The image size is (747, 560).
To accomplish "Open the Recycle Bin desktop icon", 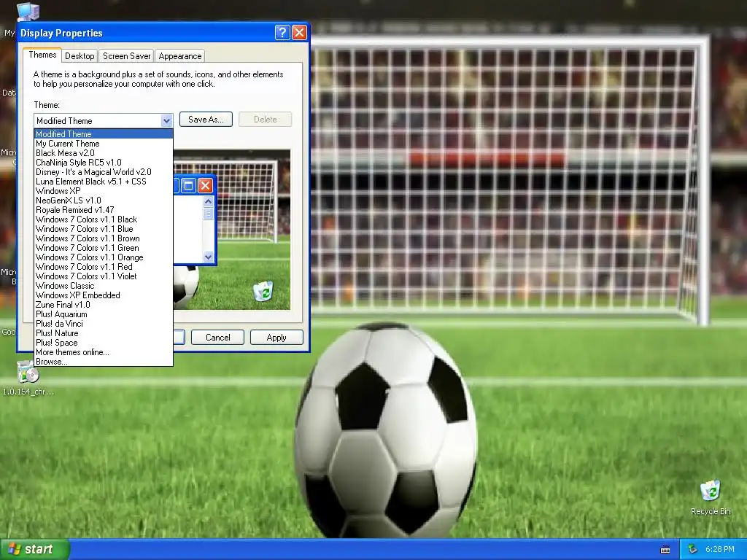I will [710, 497].
